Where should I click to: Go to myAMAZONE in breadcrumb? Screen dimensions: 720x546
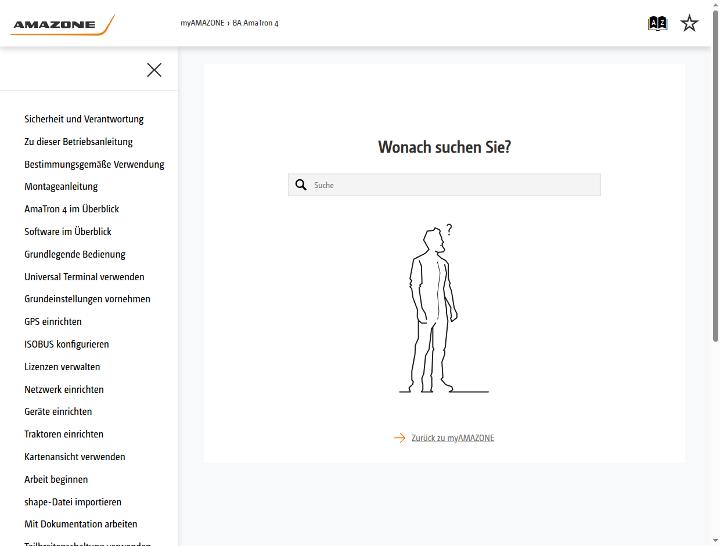pos(202,23)
